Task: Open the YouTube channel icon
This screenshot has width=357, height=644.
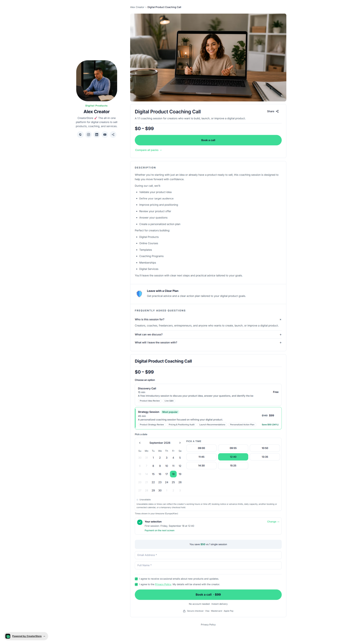Action: 105,135
